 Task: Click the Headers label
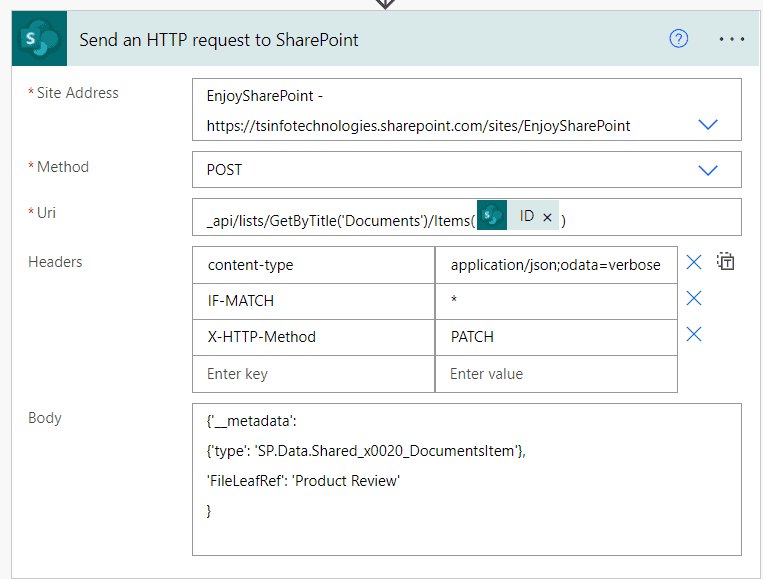click(x=55, y=262)
